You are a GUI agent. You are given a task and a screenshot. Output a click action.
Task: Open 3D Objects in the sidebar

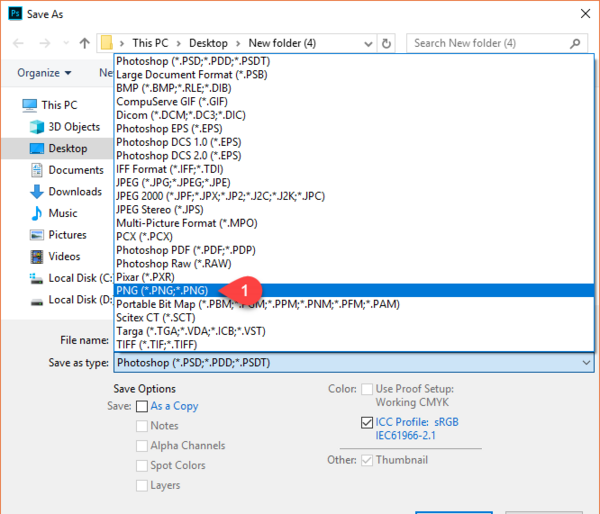tap(65, 127)
